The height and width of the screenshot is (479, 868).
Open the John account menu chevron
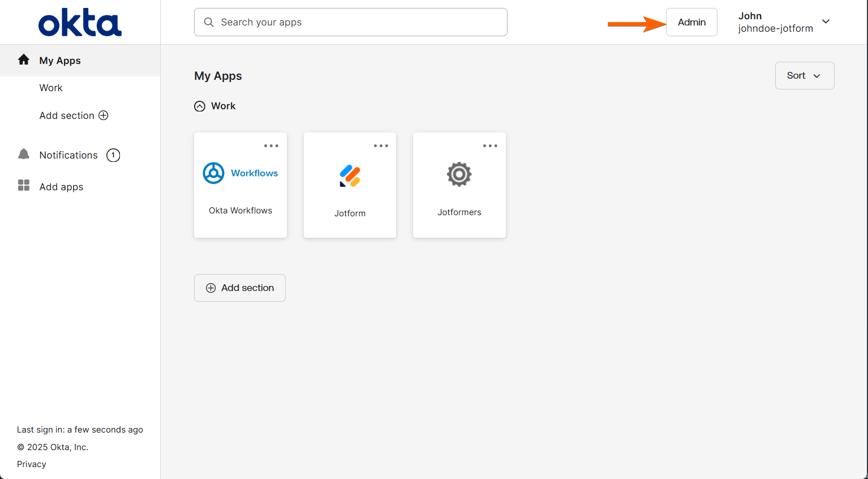(x=826, y=22)
